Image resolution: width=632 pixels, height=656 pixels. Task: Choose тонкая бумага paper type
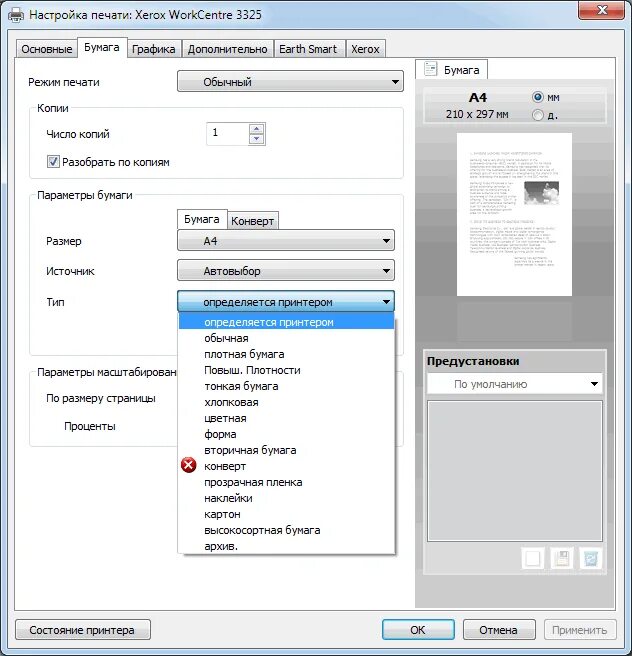tap(287, 386)
